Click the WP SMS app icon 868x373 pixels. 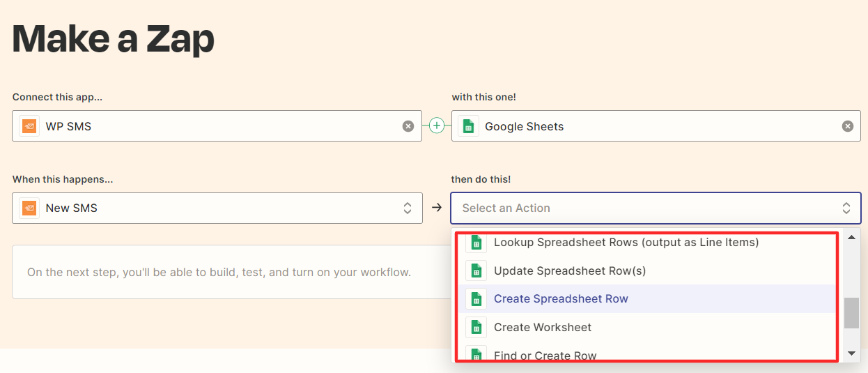(29, 126)
